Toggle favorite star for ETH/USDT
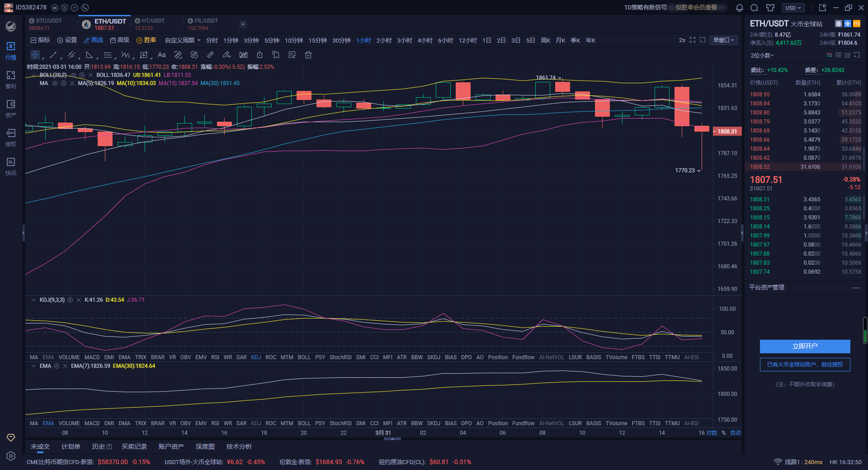Image resolution: width=868 pixels, height=470 pixels. point(848,24)
